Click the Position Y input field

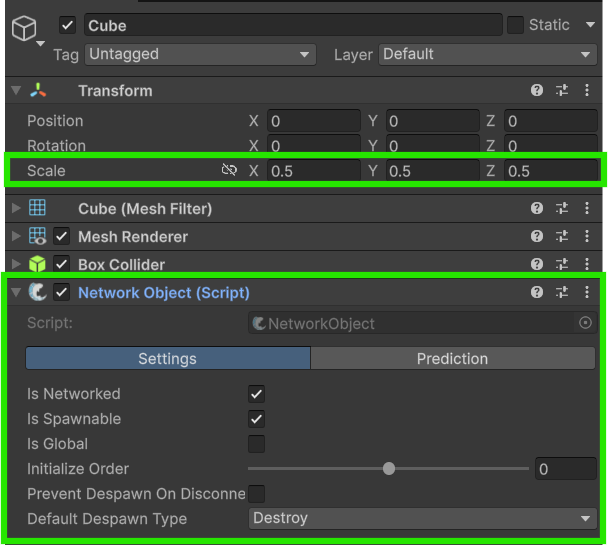pyautogui.click(x=432, y=121)
